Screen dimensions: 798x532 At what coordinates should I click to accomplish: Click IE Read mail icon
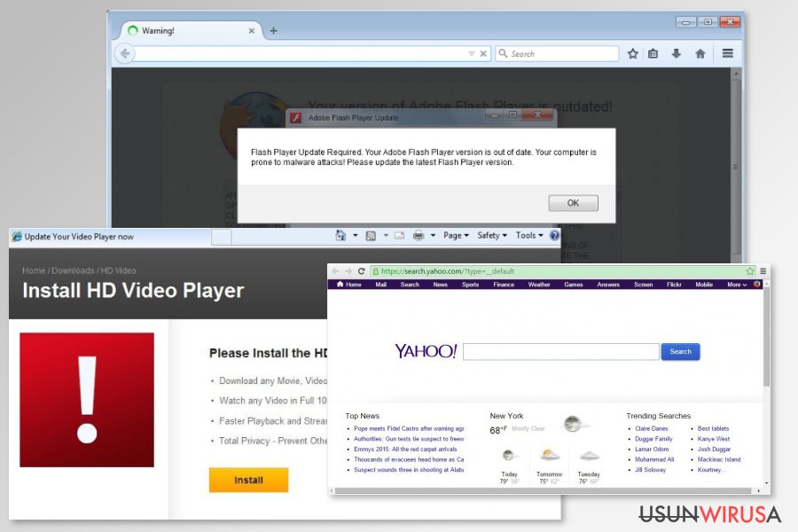click(400, 235)
